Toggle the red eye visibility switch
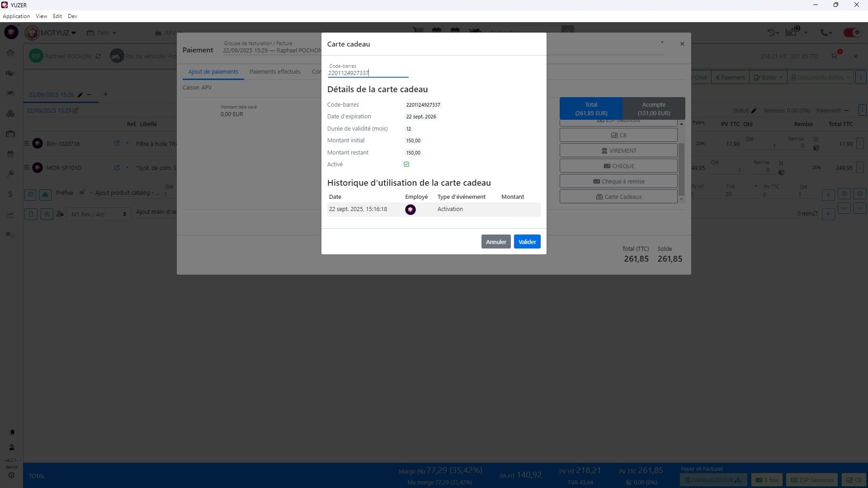 (853, 33)
